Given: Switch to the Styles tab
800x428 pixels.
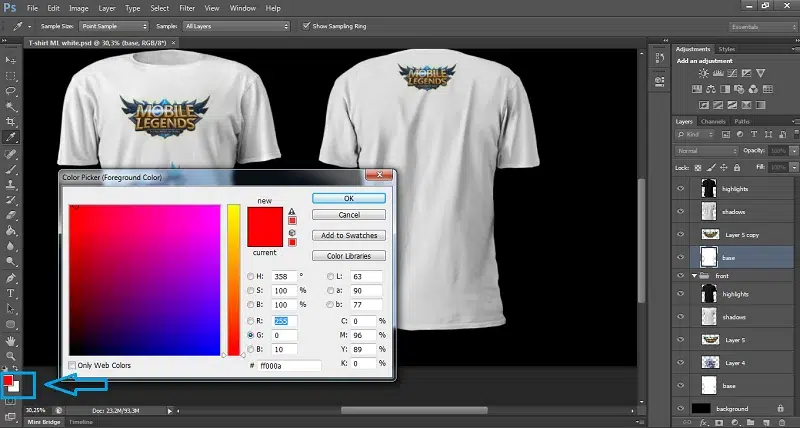Looking at the screenshot, I should coord(727,49).
